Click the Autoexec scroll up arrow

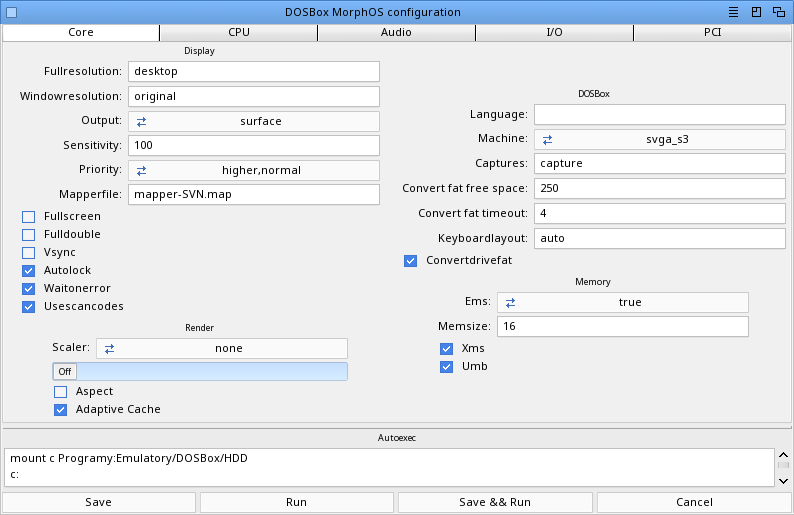[783, 455]
